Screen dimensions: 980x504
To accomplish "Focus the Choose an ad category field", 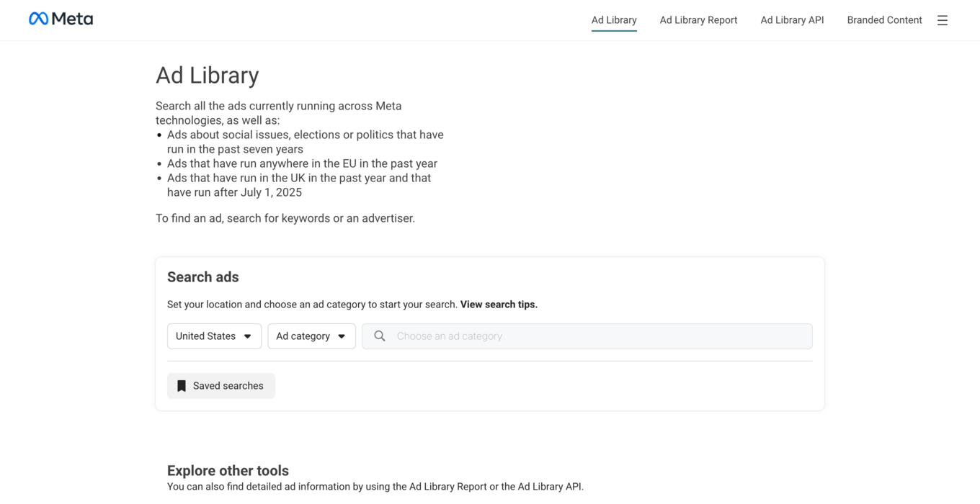I will 587,336.
